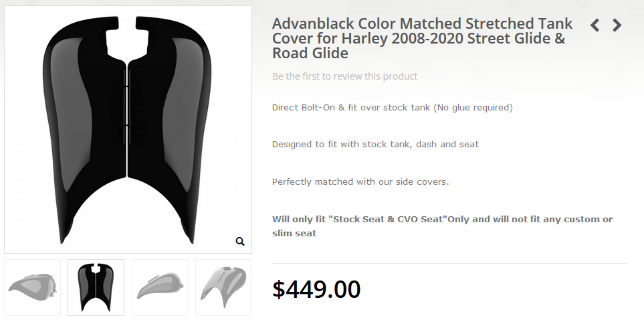Select the third thumbnail showing side profile
This screenshot has height=324, width=644.
[160, 287]
